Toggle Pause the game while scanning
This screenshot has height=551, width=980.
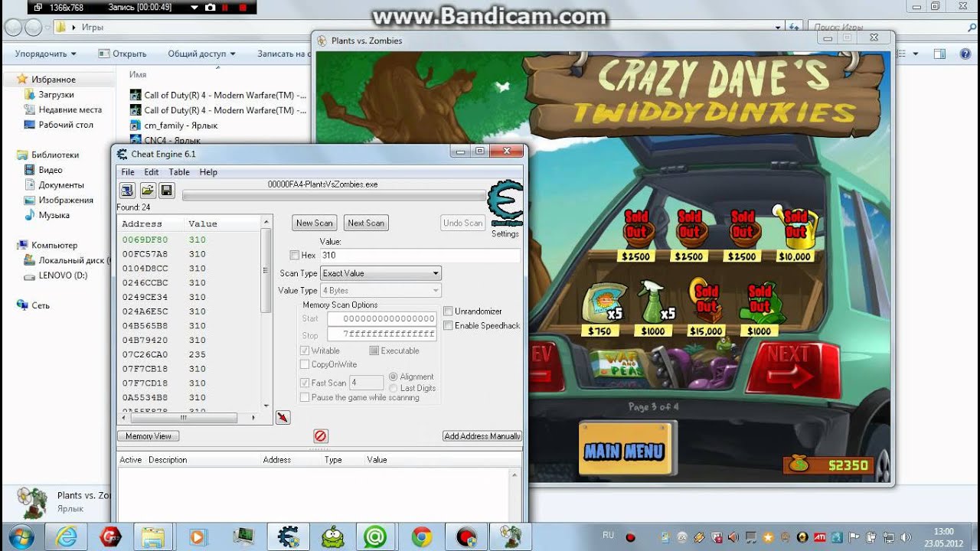click(x=305, y=397)
